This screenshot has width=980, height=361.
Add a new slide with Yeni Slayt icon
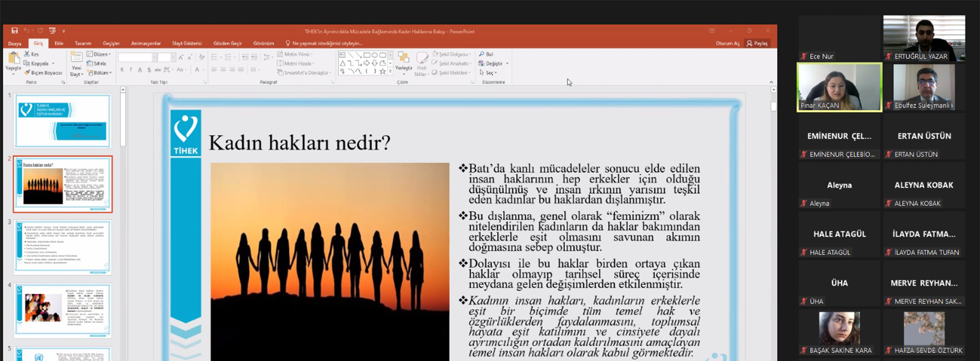tap(76, 57)
